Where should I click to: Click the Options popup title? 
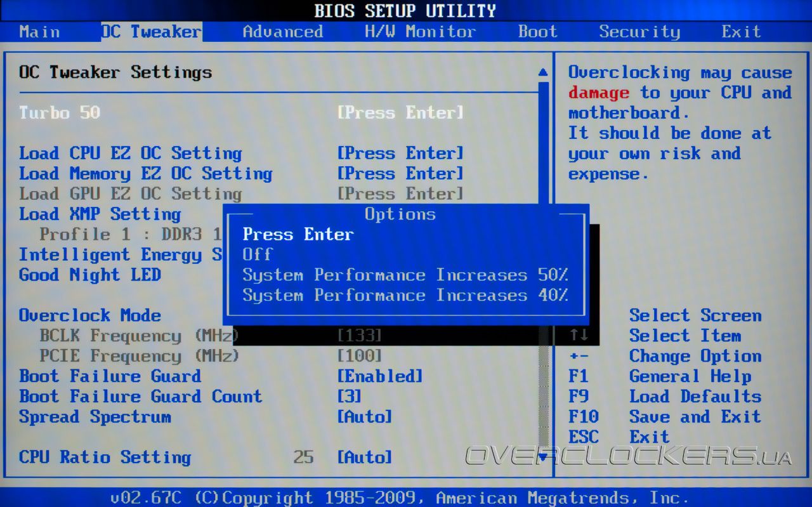(400, 214)
